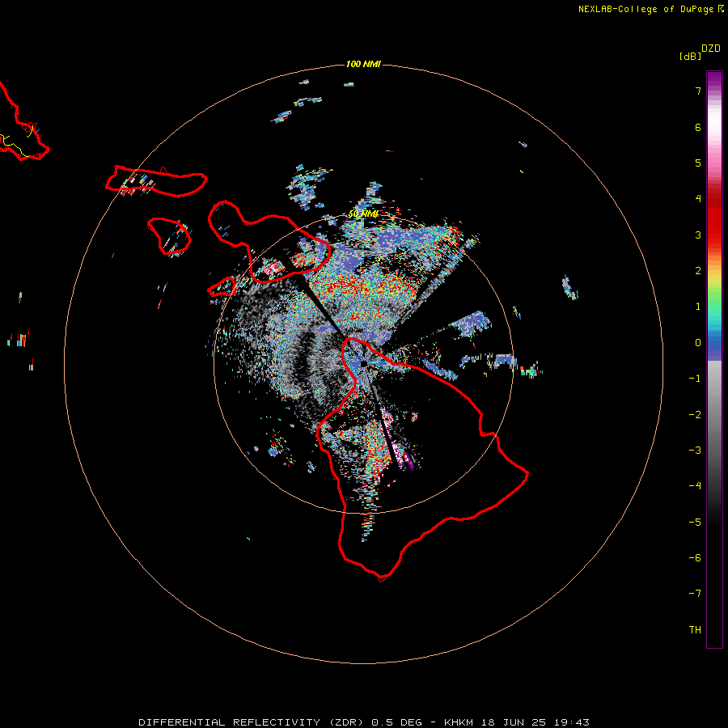Click the -6 value on the color scale
Viewport: 728px width, 728px height.
coord(695,557)
